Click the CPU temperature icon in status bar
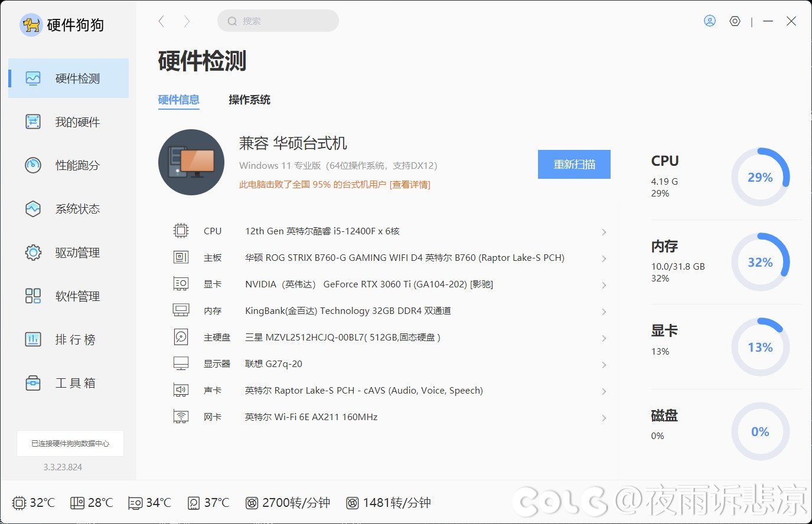The width and height of the screenshot is (812, 524). tap(19, 503)
